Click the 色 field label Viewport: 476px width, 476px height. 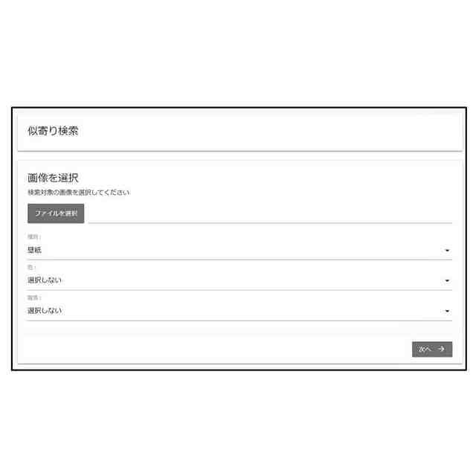(x=31, y=267)
